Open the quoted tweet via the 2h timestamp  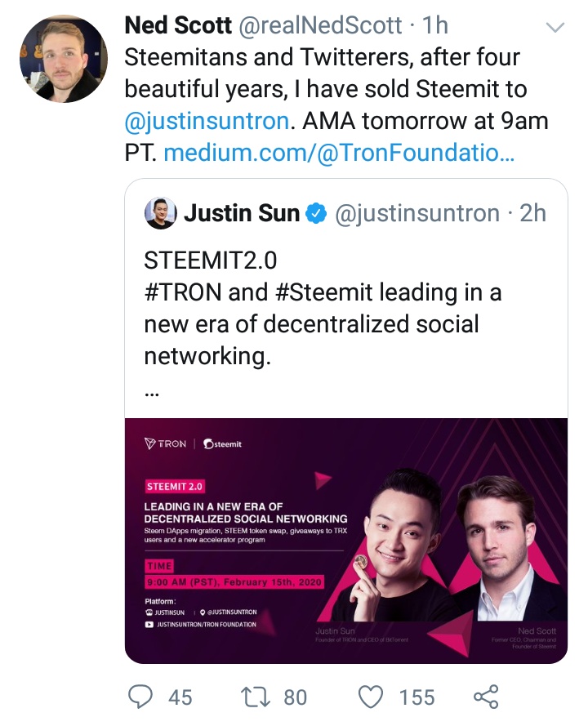click(533, 214)
